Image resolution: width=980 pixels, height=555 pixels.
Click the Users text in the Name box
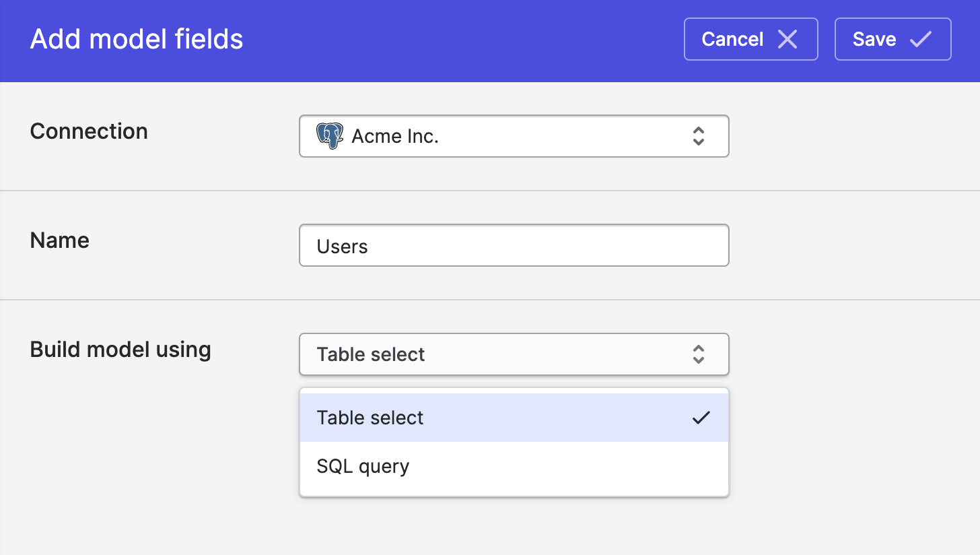point(342,247)
